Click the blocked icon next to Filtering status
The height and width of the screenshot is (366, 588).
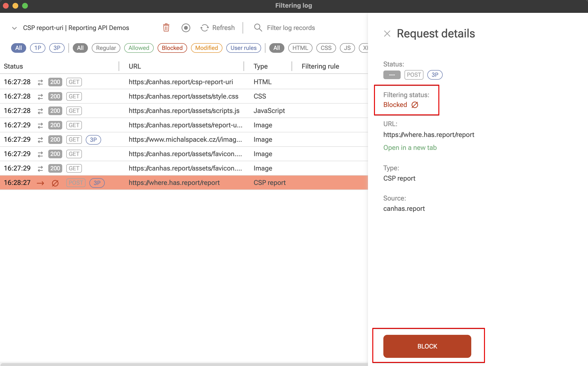pos(415,105)
